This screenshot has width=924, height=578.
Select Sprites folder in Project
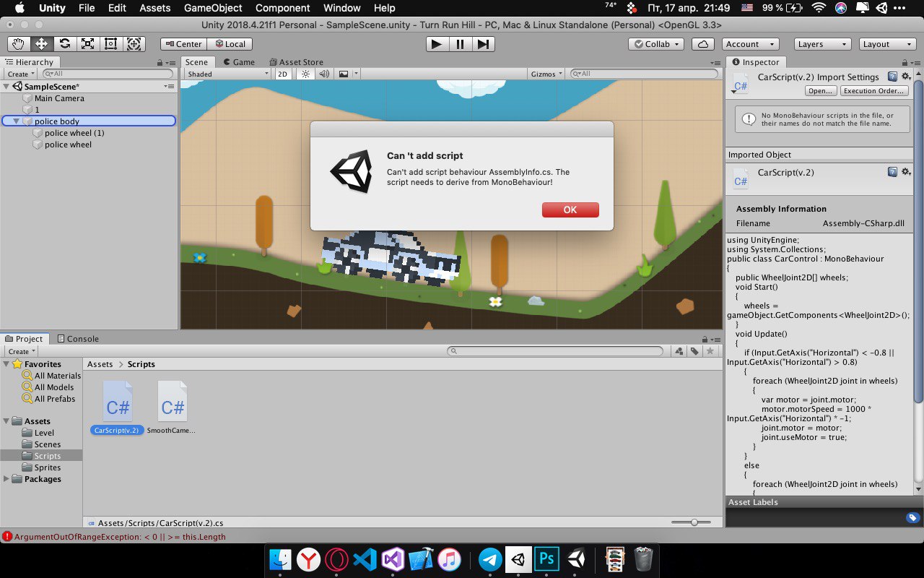pos(48,467)
